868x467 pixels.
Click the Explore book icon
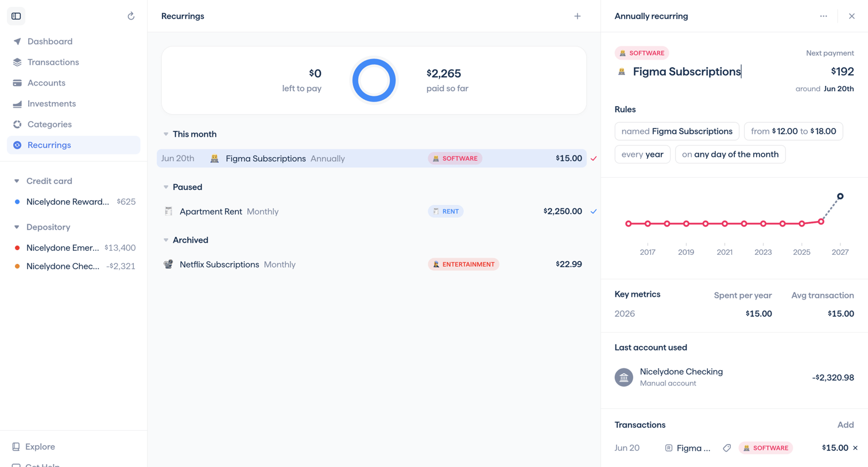pos(16,446)
